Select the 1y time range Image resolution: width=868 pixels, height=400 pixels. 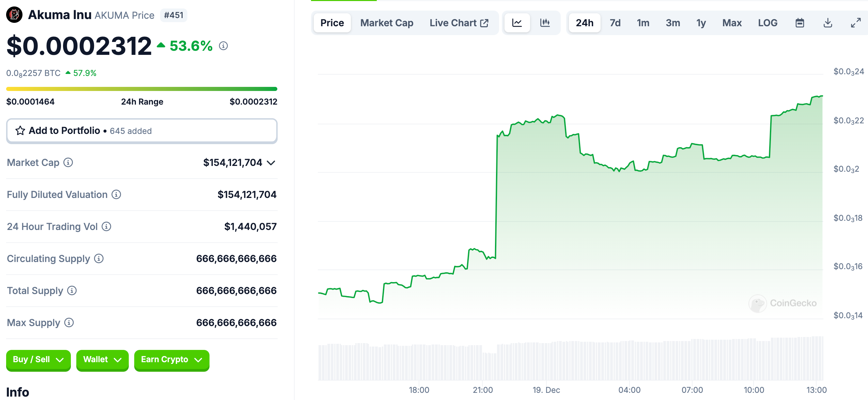701,23
